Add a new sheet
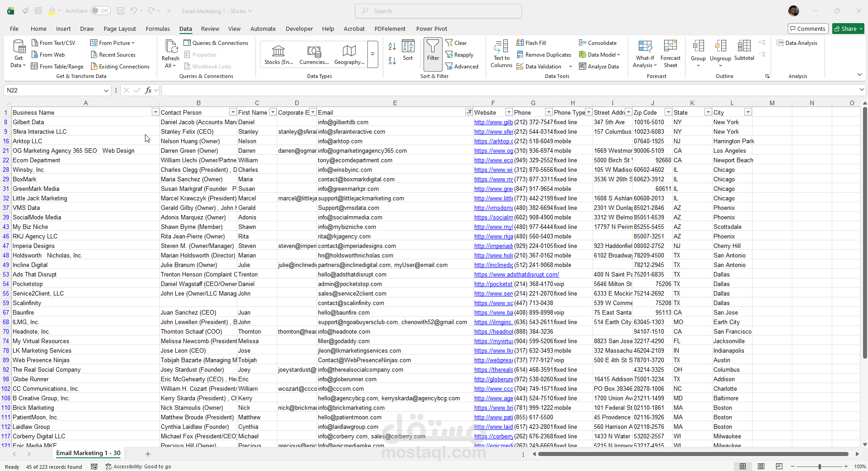Viewport: 868px width, 471px height. coord(148,454)
